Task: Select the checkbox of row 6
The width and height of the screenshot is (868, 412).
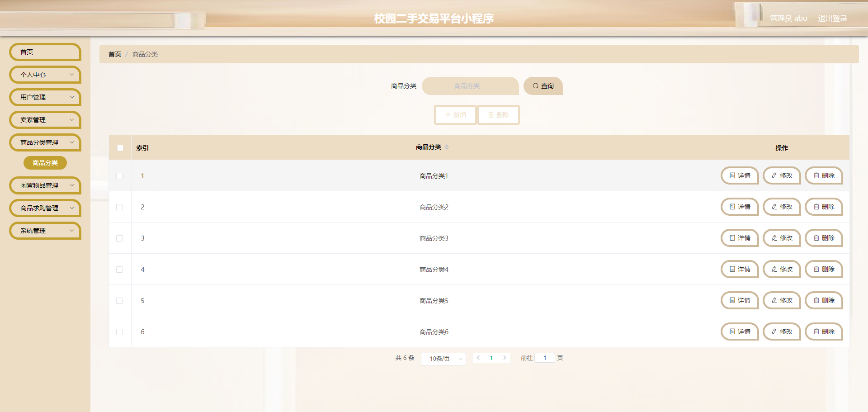Action: [x=119, y=332]
